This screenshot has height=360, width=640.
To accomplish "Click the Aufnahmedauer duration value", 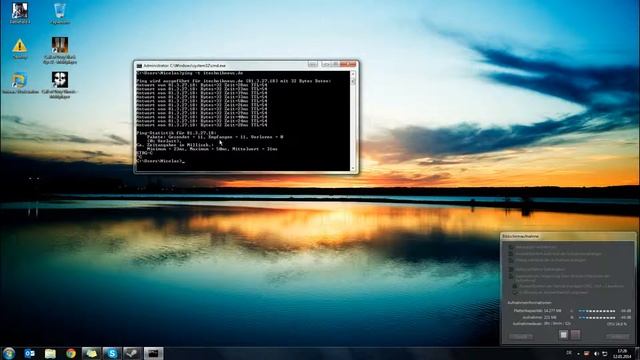I will [x=557, y=324].
